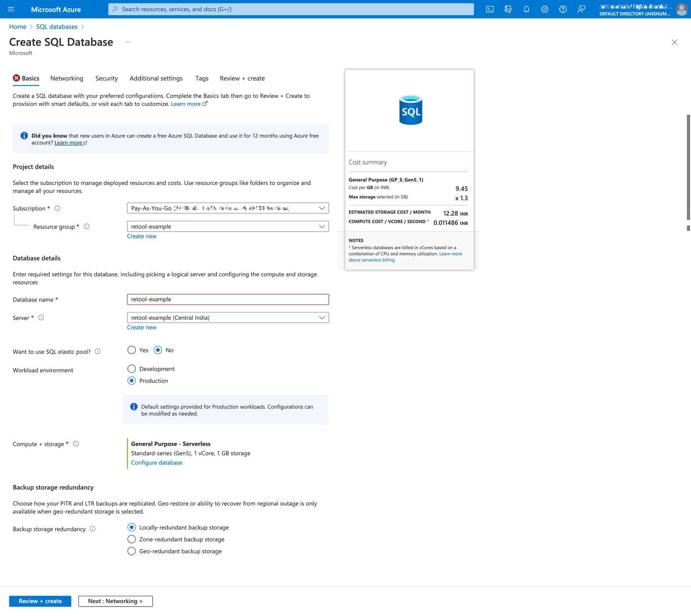This screenshot has height=616, width=691.
Task: Go to the Additional settings tab
Action: click(x=156, y=78)
